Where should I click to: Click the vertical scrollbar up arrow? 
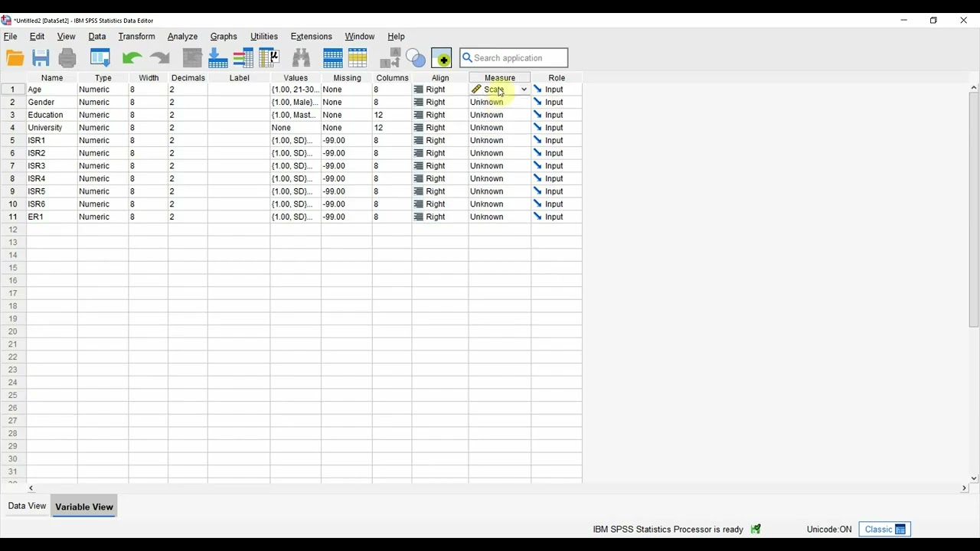click(973, 87)
